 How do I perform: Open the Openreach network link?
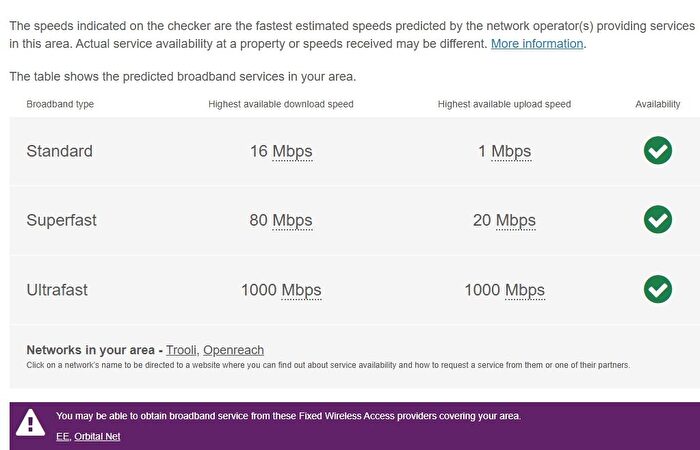[233, 350]
